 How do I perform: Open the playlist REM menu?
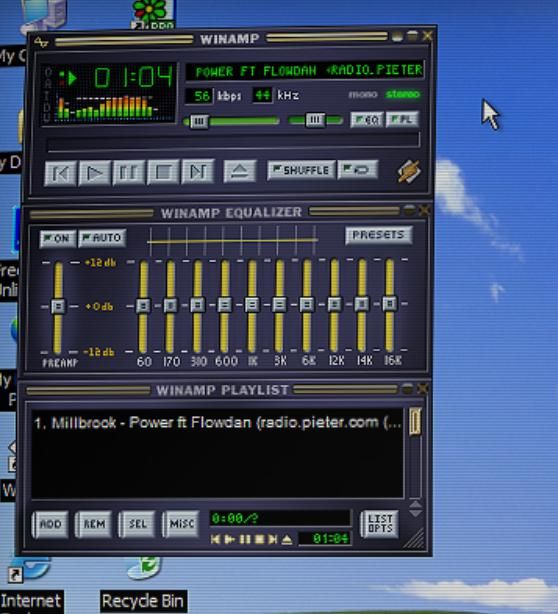[94, 524]
